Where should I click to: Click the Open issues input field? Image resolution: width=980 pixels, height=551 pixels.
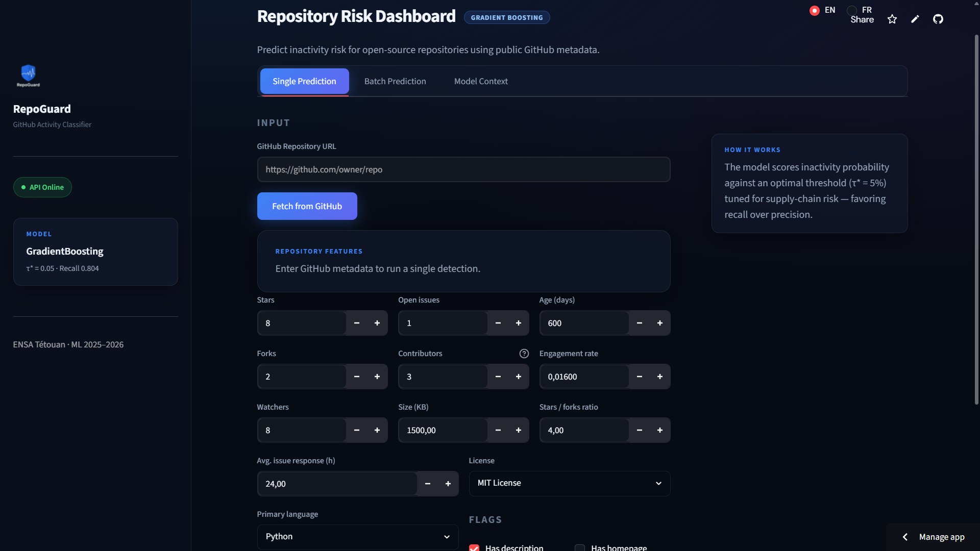pos(443,323)
